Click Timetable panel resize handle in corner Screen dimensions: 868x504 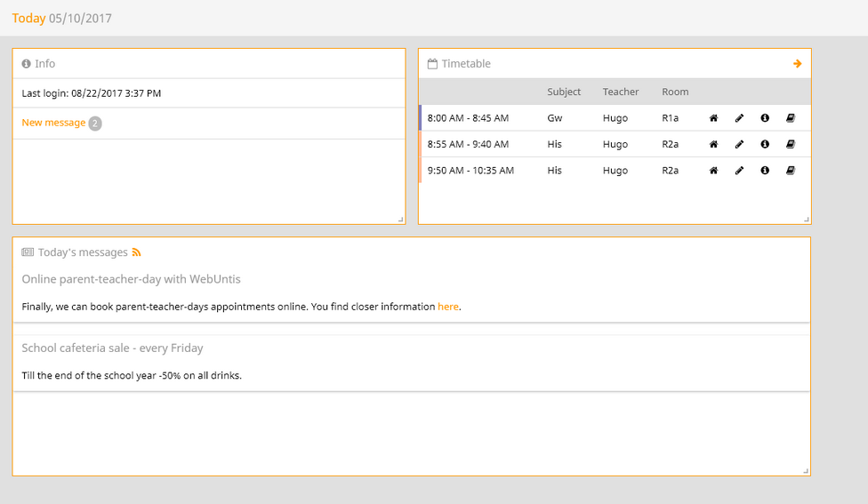807,220
